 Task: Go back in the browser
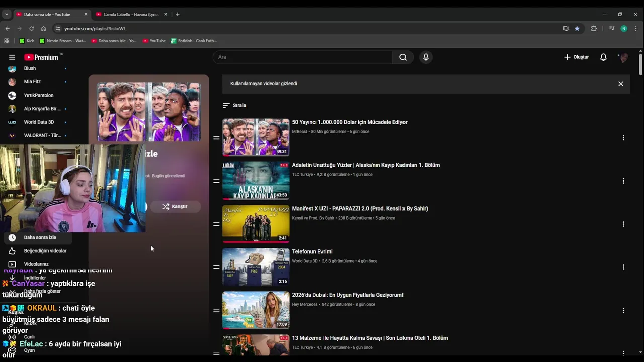tap(7, 29)
